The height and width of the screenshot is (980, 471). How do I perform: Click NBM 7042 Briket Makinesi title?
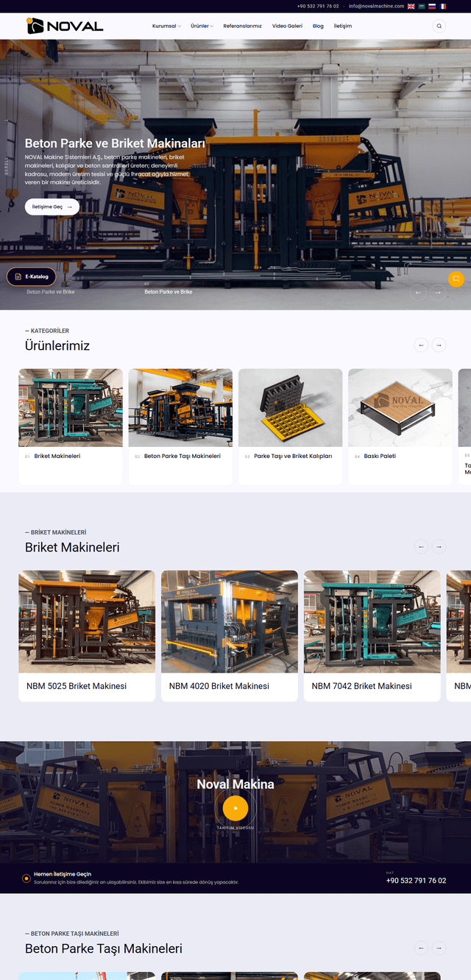click(x=362, y=686)
